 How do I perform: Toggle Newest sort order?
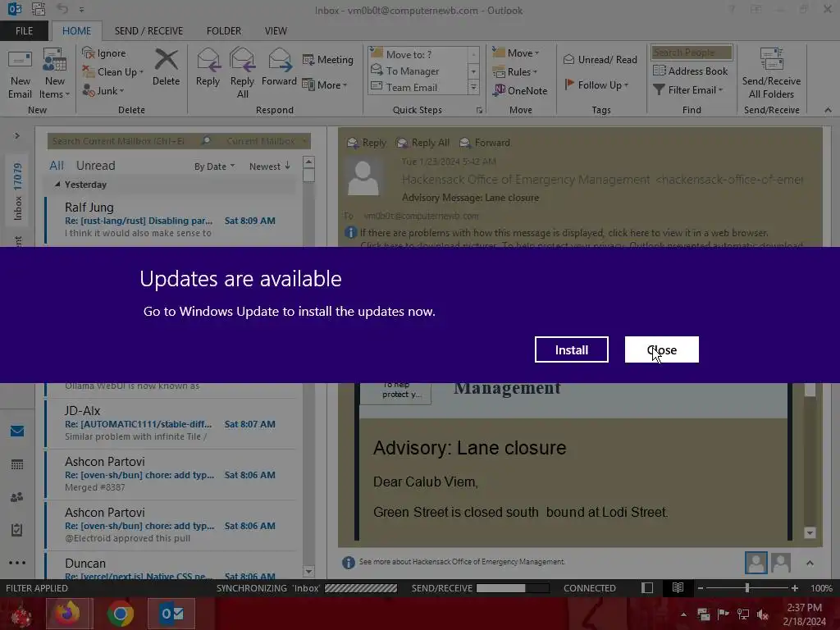pyautogui.click(x=269, y=167)
